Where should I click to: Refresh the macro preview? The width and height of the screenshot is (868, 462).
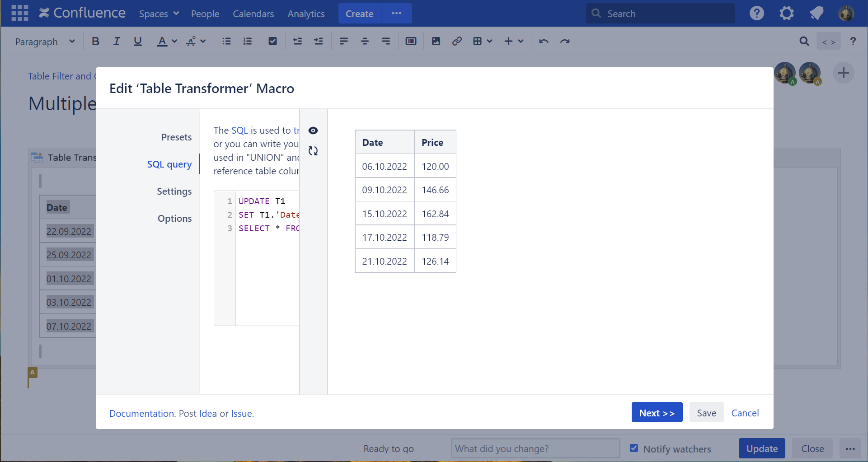(313, 151)
